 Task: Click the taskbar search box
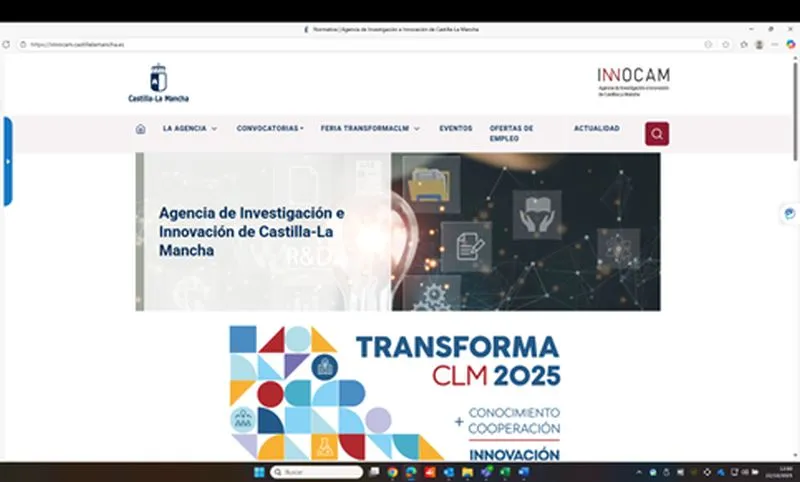[317, 472]
